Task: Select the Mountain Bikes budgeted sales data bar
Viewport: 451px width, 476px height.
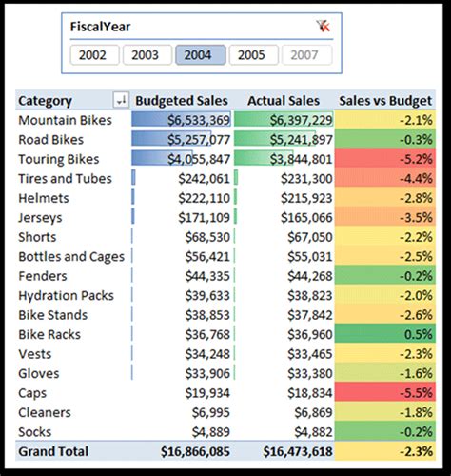Action: (x=181, y=120)
